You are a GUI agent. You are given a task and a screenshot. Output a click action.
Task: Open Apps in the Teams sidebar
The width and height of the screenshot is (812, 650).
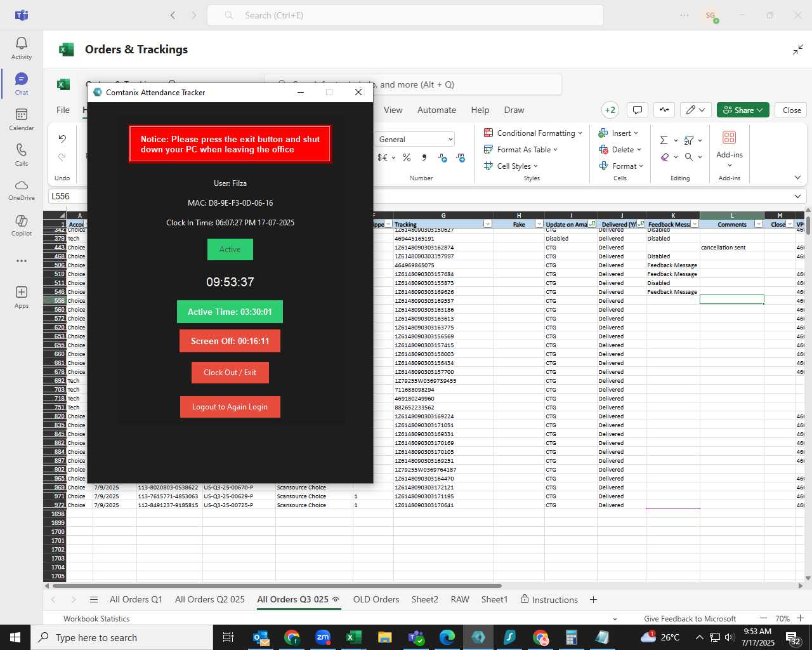pos(22,296)
